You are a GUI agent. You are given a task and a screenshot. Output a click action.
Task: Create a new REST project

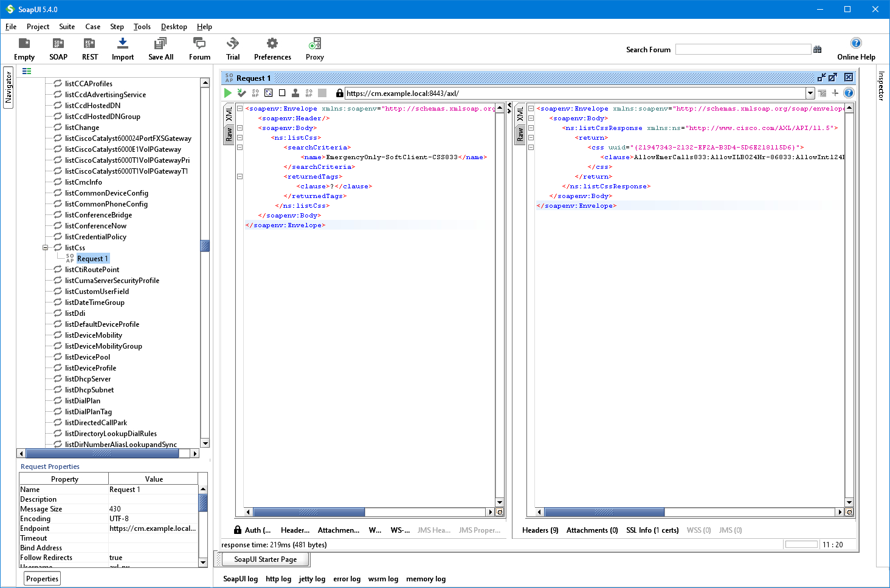89,49
